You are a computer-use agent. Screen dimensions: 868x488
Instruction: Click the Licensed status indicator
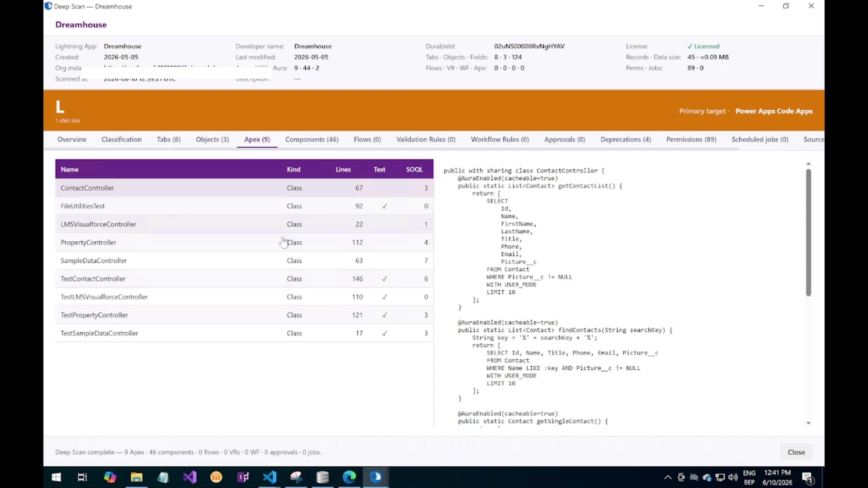coord(703,46)
